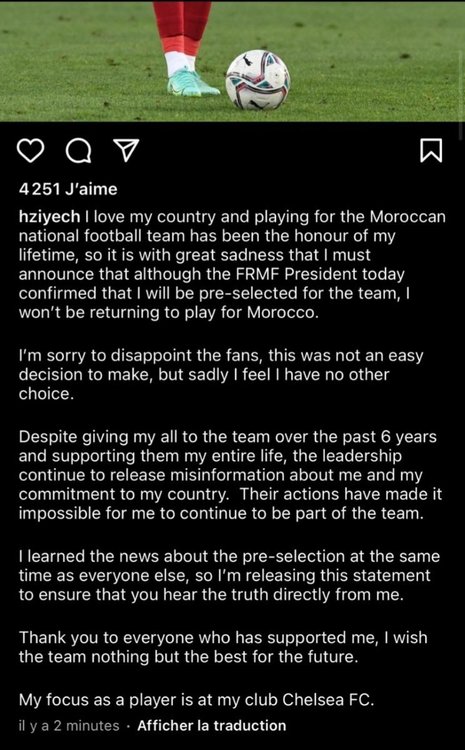Click the il y a 2 minutes timestamp
Viewport: 465px width, 750px height.
69,726
